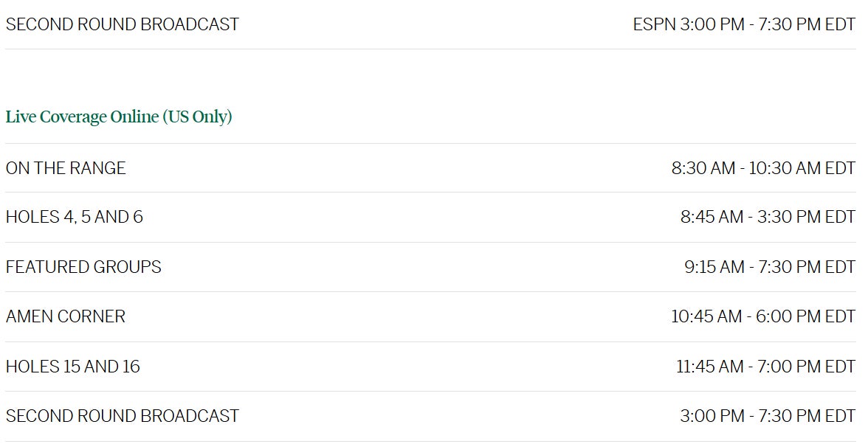Click the ESPN channel name in top row
Screen dimensions: 868x444
[x=652, y=24]
